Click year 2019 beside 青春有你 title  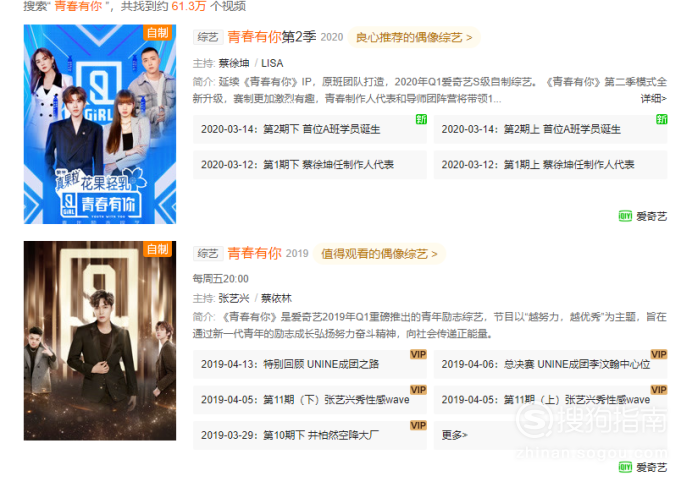click(297, 254)
